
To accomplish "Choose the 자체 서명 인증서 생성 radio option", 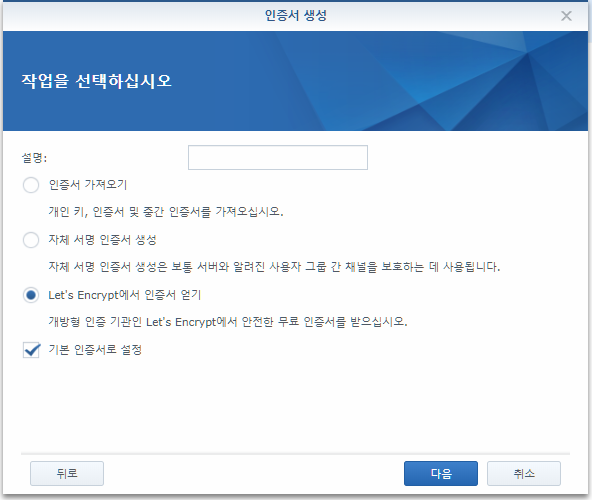I will click(x=31, y=240).
